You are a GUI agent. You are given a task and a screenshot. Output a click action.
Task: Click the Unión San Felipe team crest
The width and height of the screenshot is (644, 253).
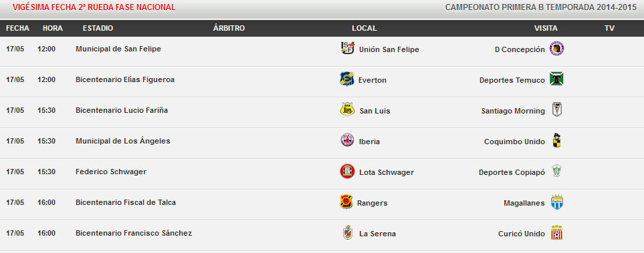pos(348,48)
